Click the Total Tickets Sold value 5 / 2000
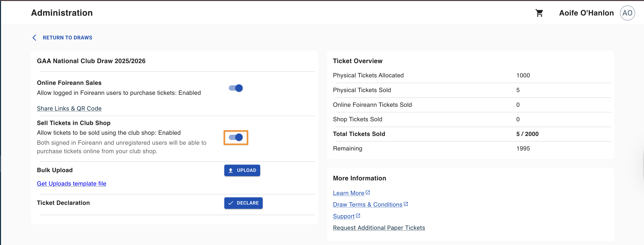Screen dimensions: 644x245 coord(527,134)
